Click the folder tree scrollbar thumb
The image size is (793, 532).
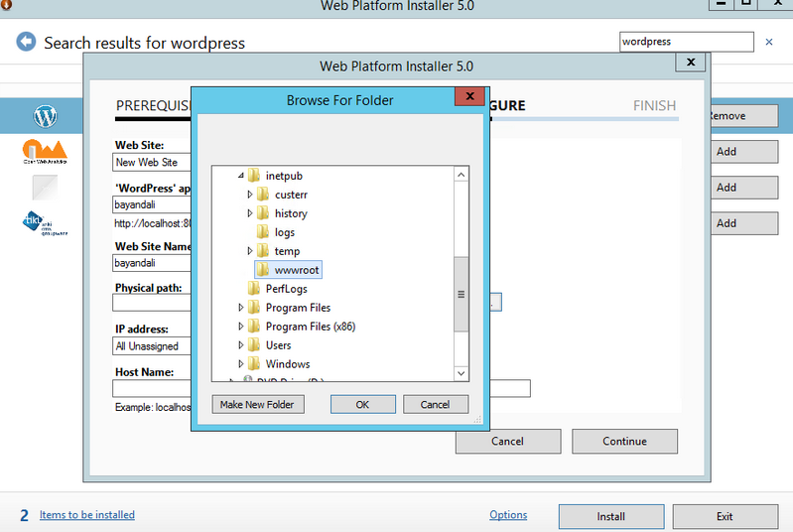point(461,294)
